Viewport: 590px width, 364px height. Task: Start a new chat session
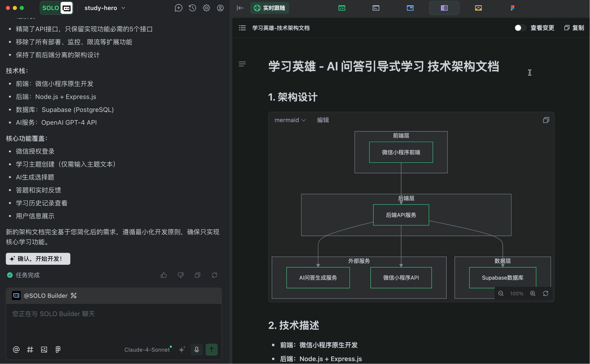(178, 8)
